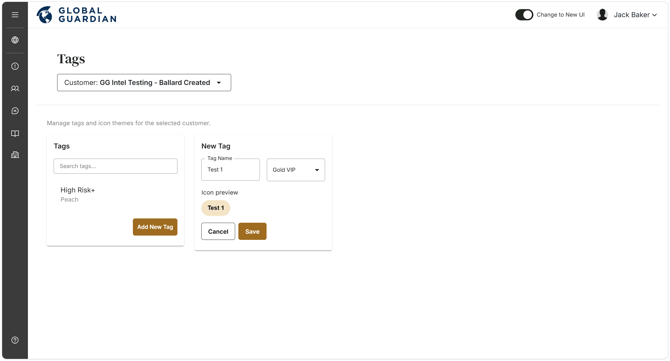Save the new tag
Image resolution: width=670 pixels, height=361 pixels.
pyautogui.click(x=252, y=231)
